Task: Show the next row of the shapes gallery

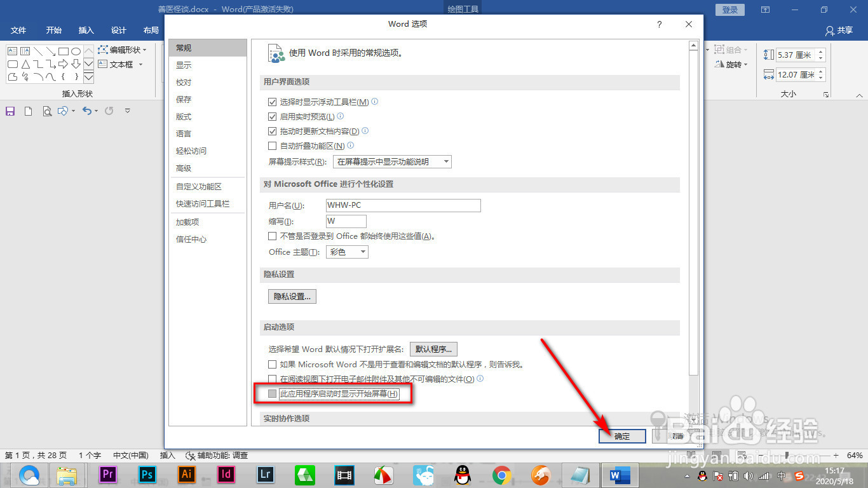Action: (88, 64)
